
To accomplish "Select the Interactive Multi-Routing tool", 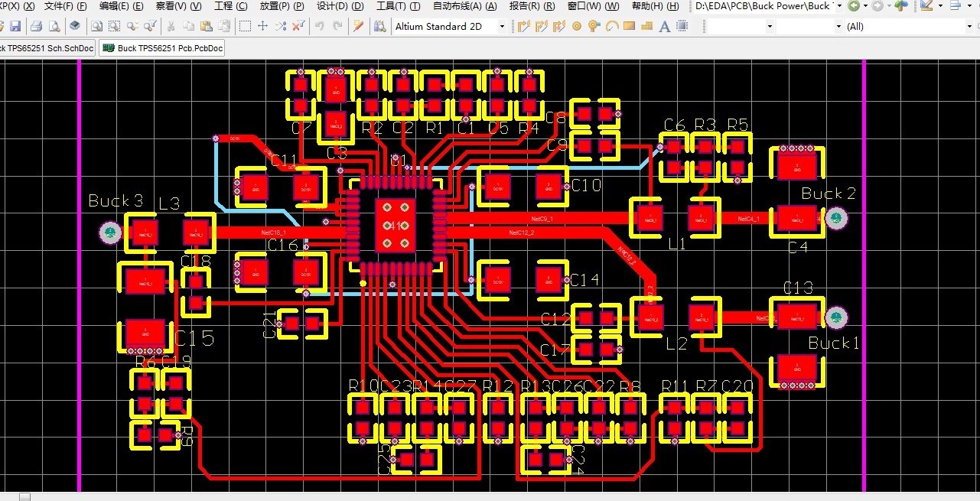I will coord(559,26).
